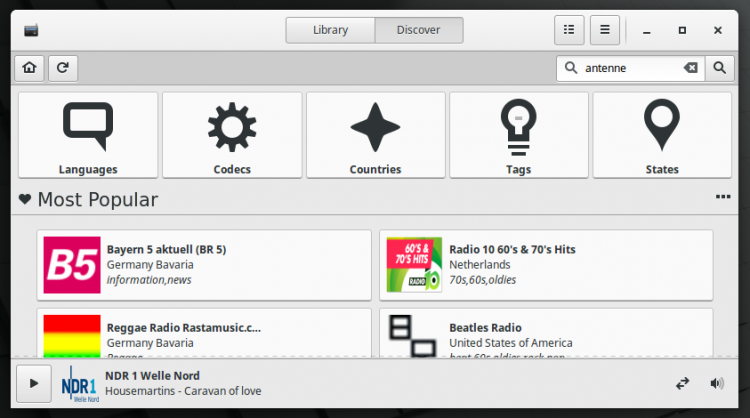Image resolution: width=750 pixels, height=418 pixels.
Task: Open the Beatles Radio station
Action: [546, 333]
